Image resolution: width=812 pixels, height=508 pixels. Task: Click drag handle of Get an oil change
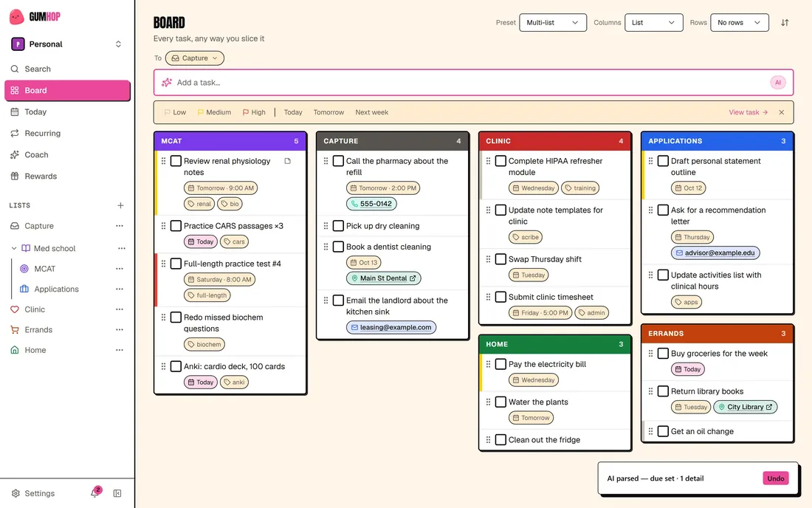(650, 431)
